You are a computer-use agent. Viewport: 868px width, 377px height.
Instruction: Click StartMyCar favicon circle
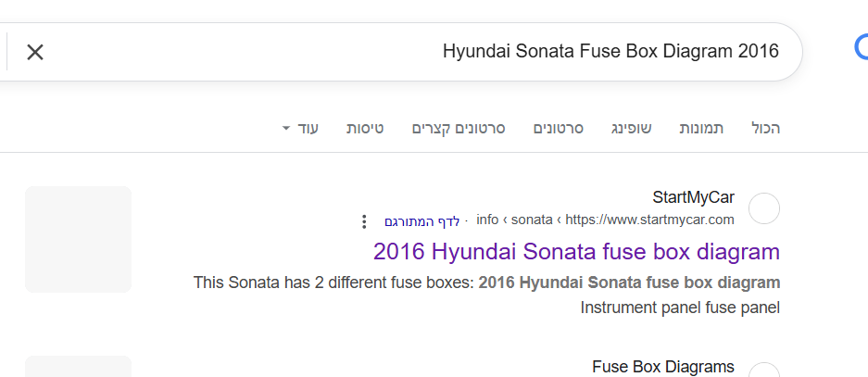(x=764, y=208)
